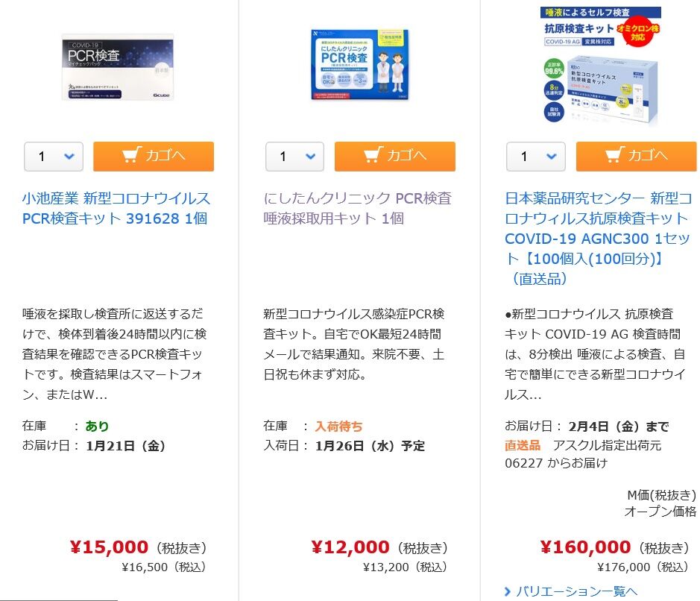This screenshot has height=601, width=700.
Task: Click the chevron icon beside バリエーション一覧へ
Action: [x=508, y=591]
